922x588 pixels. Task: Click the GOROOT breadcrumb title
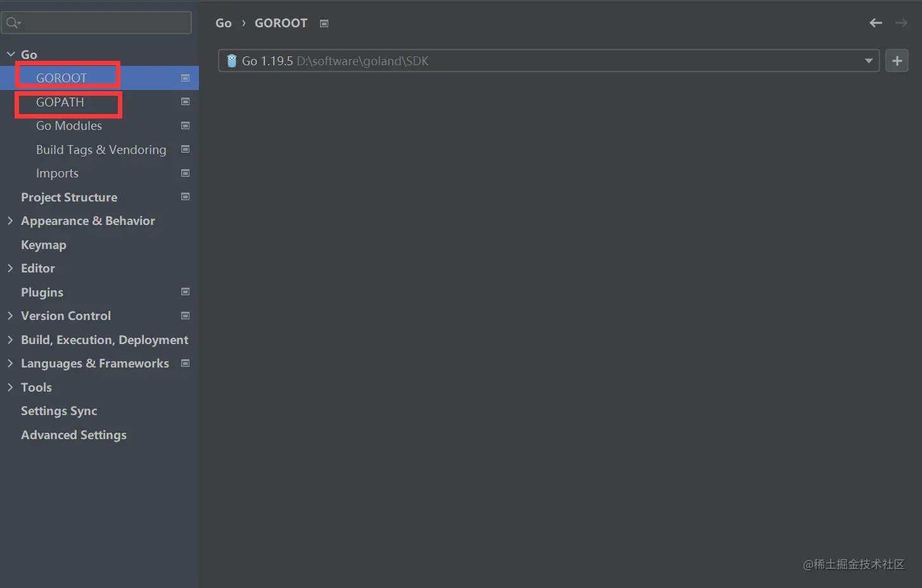point(281,23)
